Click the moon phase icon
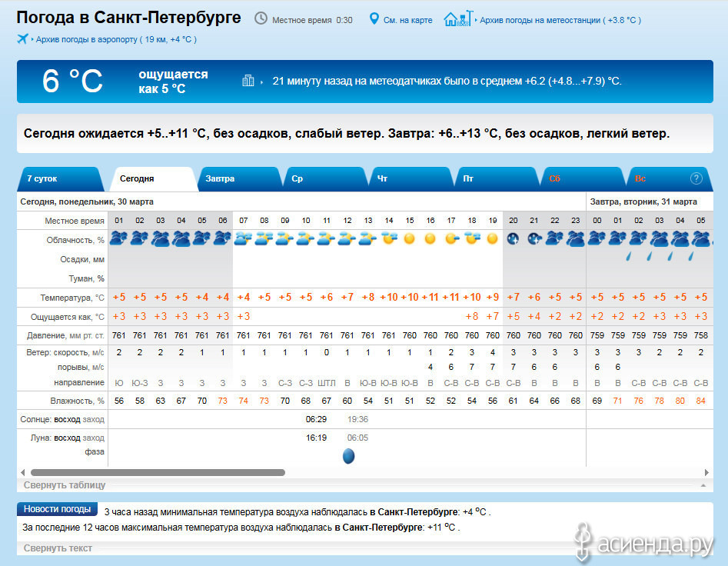 click(x=348, y=456)
